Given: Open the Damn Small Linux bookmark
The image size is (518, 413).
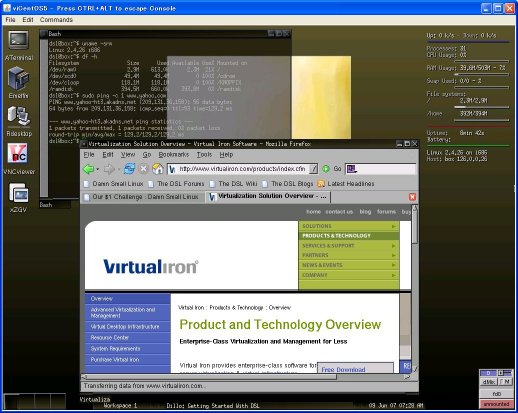Looking at the screenshot, I should [113, 184].
